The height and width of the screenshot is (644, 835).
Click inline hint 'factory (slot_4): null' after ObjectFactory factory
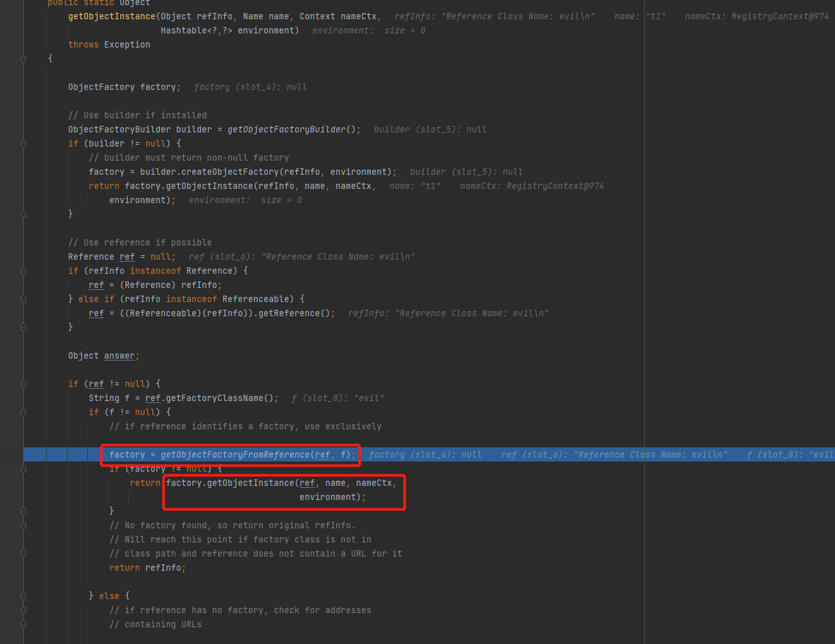click(x=251, y=87)
